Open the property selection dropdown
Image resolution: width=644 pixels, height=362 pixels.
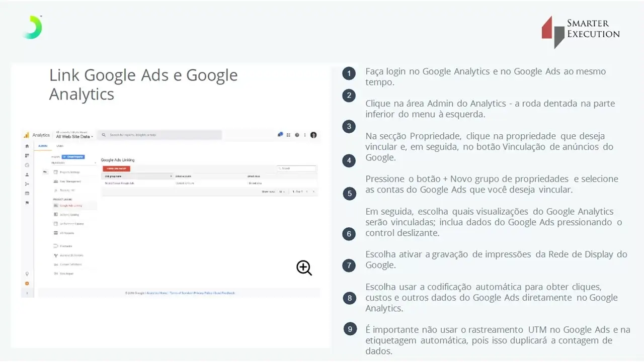point(73,163)
